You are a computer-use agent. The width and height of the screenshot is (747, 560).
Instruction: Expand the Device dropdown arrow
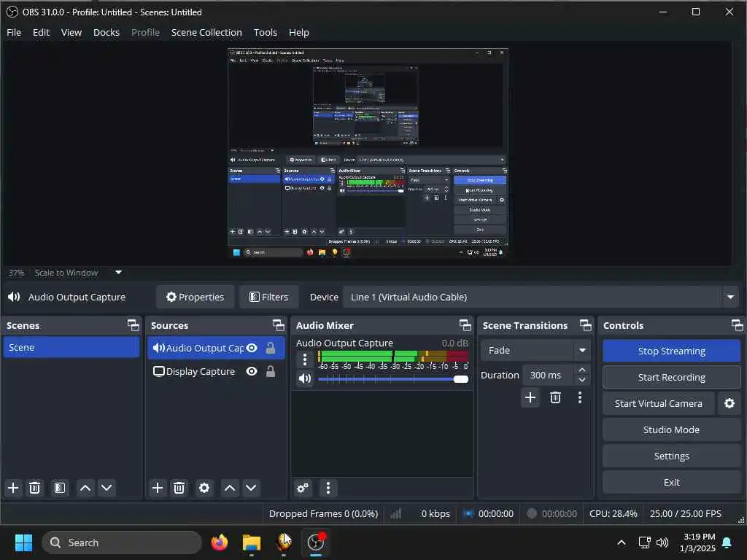(729, 297)
